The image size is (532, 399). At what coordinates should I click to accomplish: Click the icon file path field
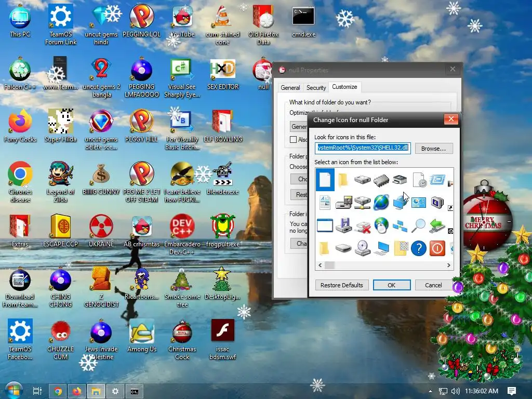(363, 148)
